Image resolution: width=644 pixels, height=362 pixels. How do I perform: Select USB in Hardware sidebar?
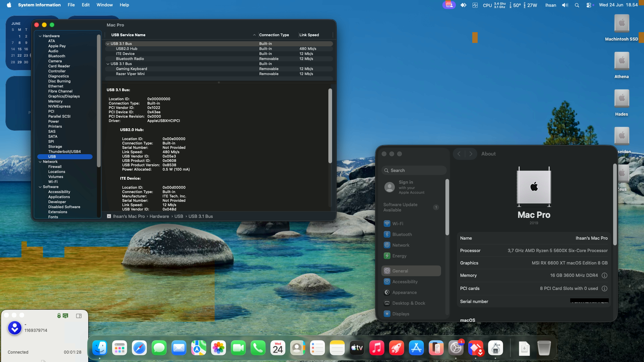(x=65, y=157)
